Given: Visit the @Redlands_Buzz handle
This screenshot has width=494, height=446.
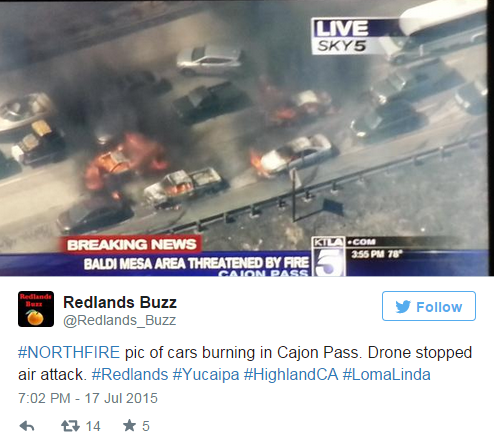Looking at the screenshot, I should [x=119, y=320].
